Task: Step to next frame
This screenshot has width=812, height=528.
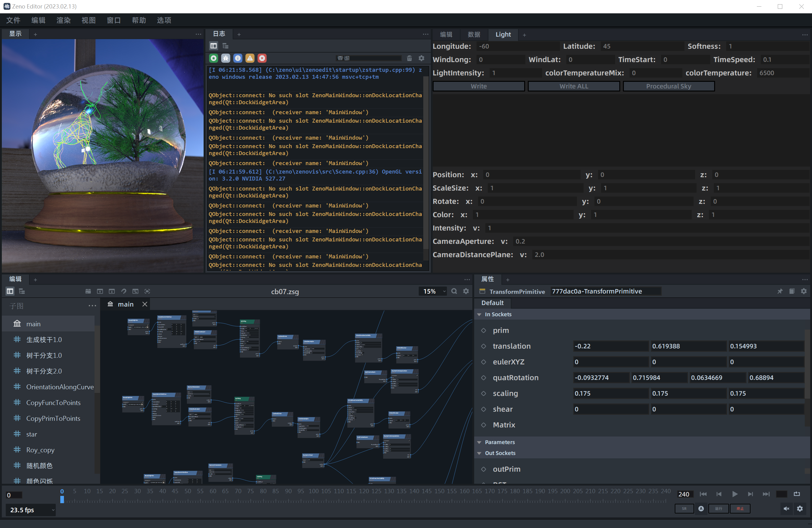Action: (x=750, y=494)
